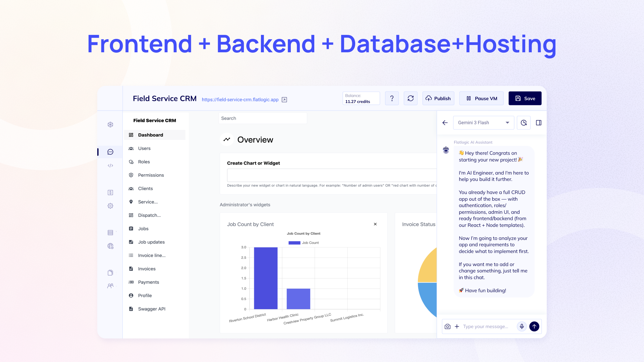
Task: Send the message with the arrow button
Action: [534, 326]
